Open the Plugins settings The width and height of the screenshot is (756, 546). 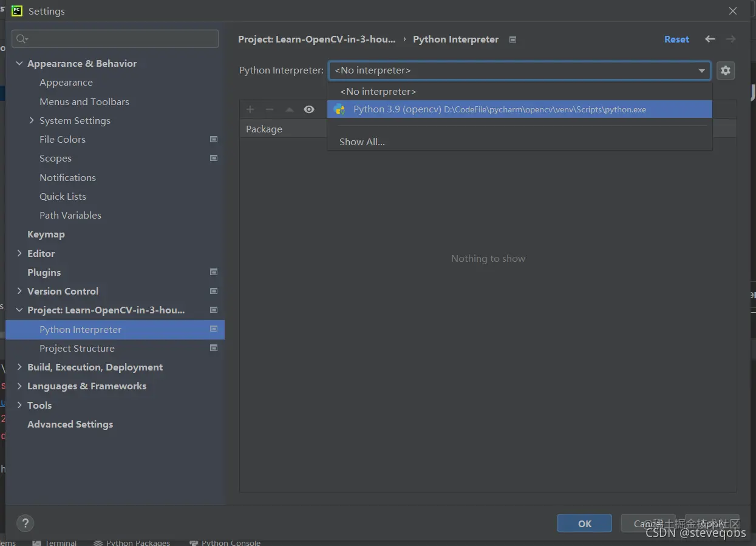[x=44, y=272]
